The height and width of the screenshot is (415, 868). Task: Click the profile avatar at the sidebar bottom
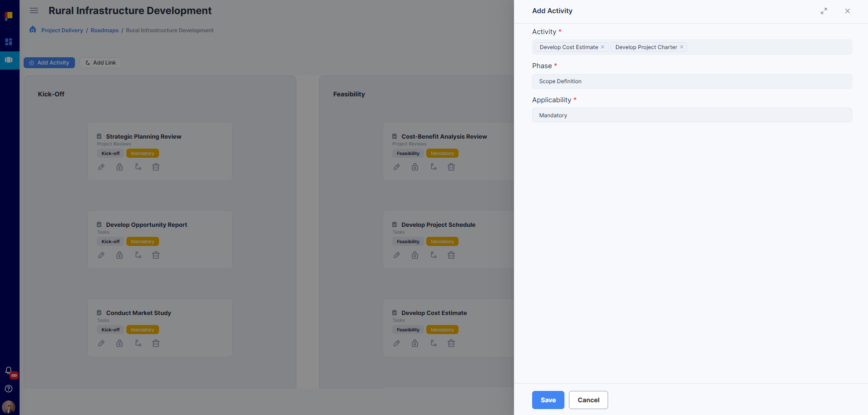pyautogui.click(x=9, y=407)
